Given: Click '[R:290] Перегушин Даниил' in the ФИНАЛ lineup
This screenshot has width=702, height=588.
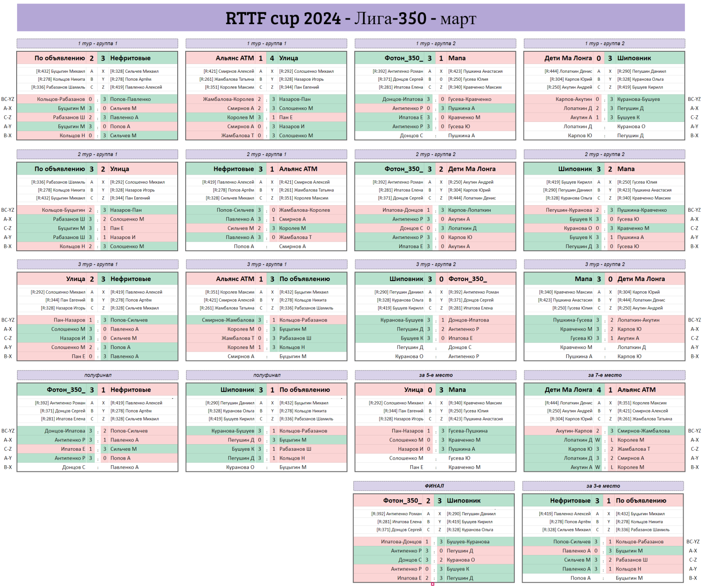Looking at the screenshot, I should pyautogui.click(x=471, y=514).
